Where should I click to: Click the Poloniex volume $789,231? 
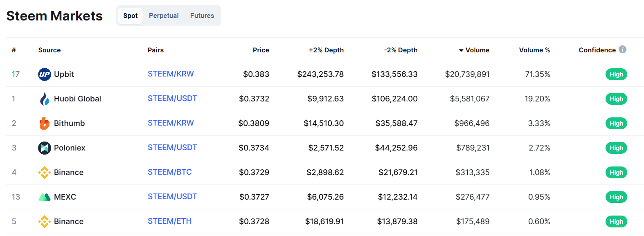[x=473, y=148]
